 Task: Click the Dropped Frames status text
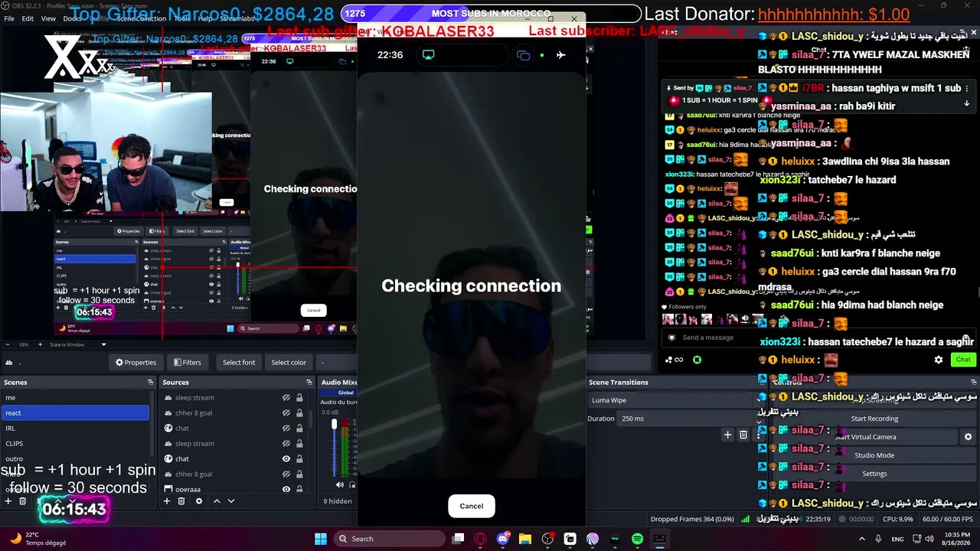692,519
